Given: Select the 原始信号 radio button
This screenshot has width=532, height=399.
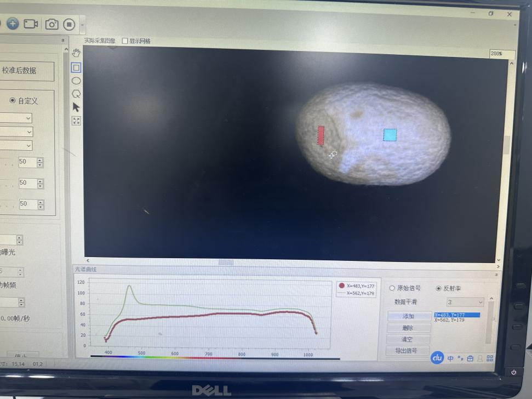Looking at the screenshot, I should 392,288.
